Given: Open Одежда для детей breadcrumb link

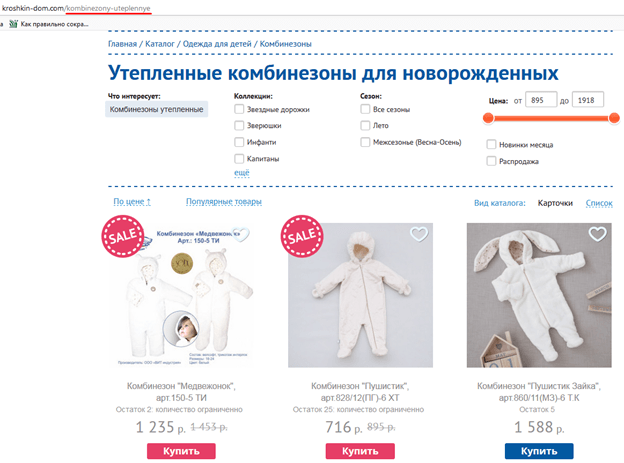Looking at the screenshot, I should tap(217, 44).
